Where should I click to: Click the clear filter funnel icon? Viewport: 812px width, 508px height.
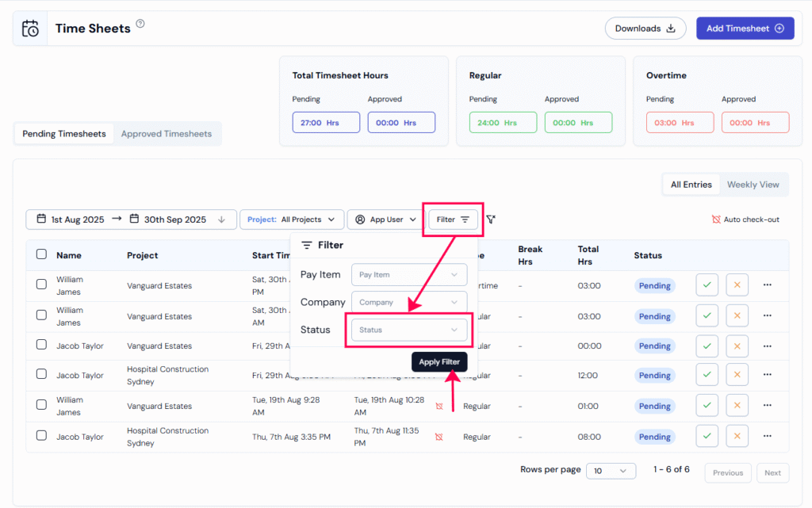pos(492,220)
